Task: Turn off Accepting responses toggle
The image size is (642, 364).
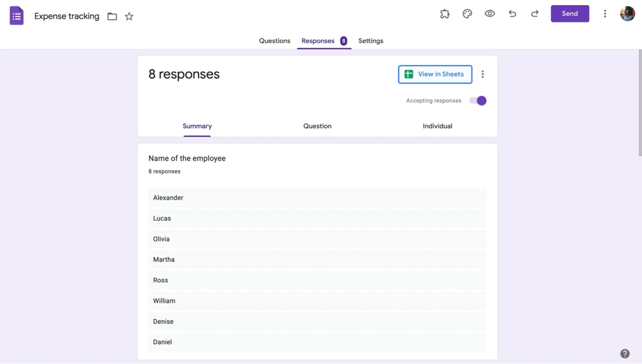Action: coord(478,101)
